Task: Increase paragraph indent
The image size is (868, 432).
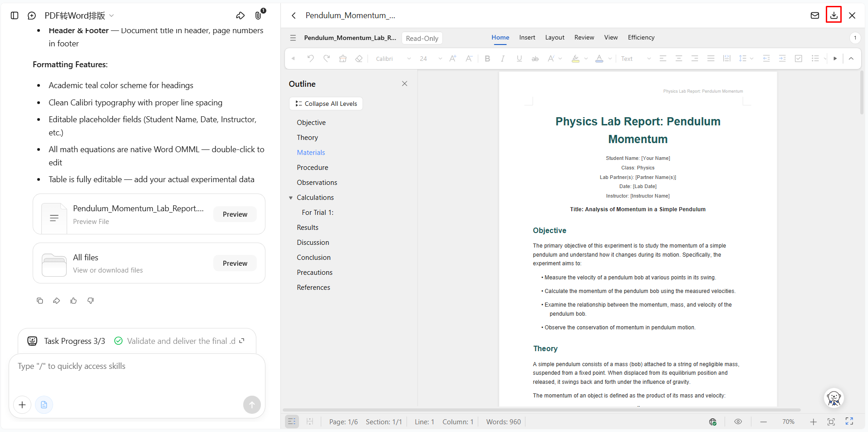Action: pyautogui.click(x=782, y=59)
